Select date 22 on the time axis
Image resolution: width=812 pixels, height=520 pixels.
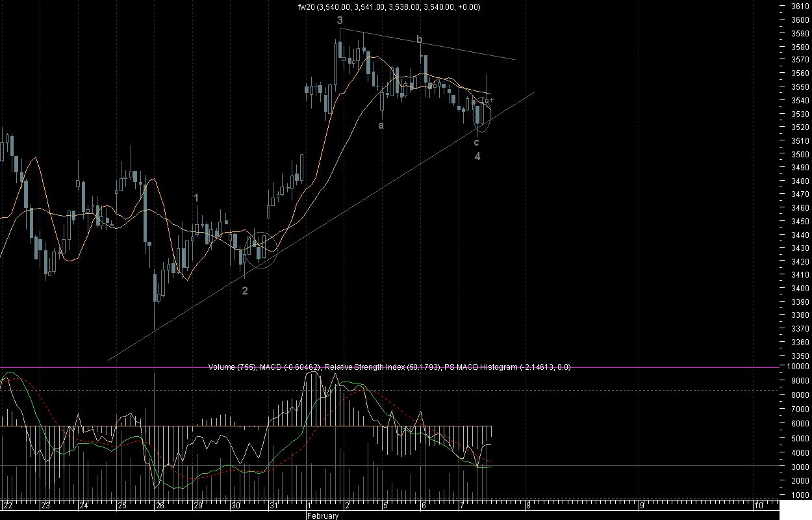pyautogui.click(x=8, y=506)
